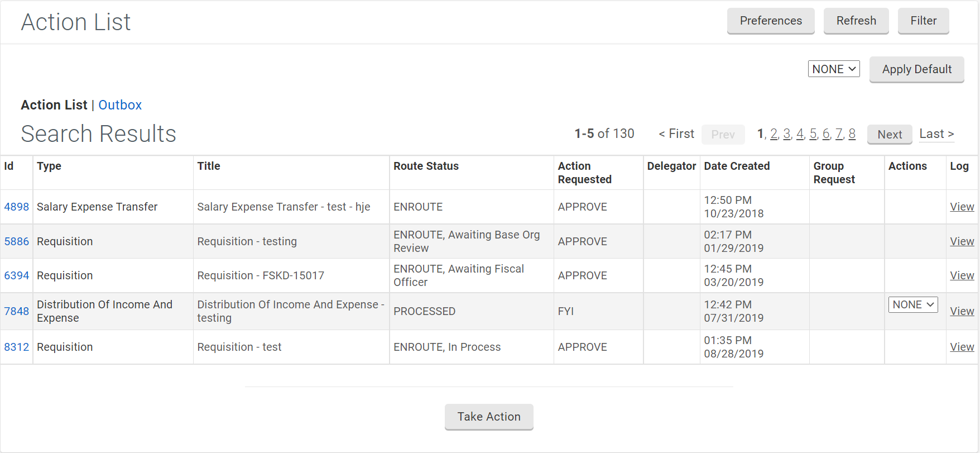Expand the Actions dropdown for document 7848
The image size is (980, 453).
coord(912,305)
